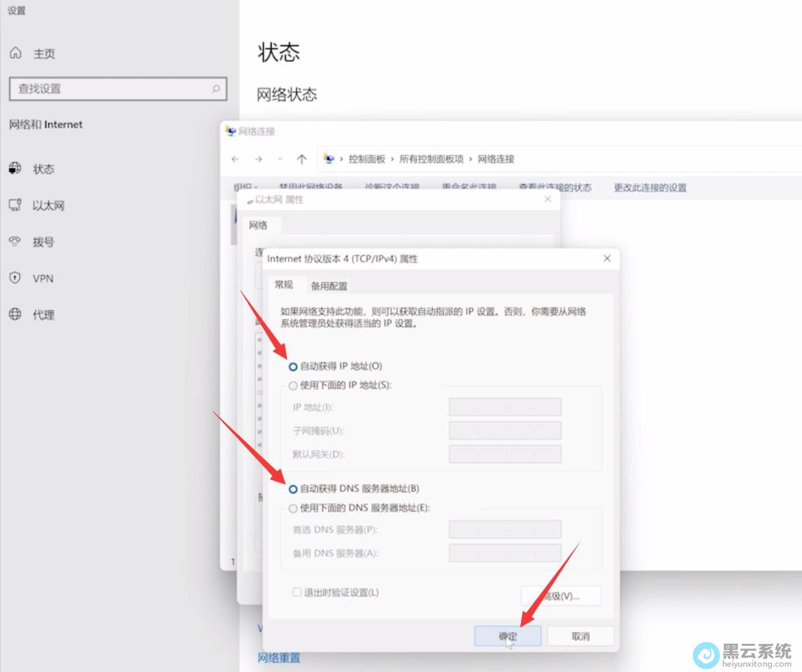802x672 pixels.
Task: Select 自动获得 IP 地址 radio button
Action: coord(293,367)
